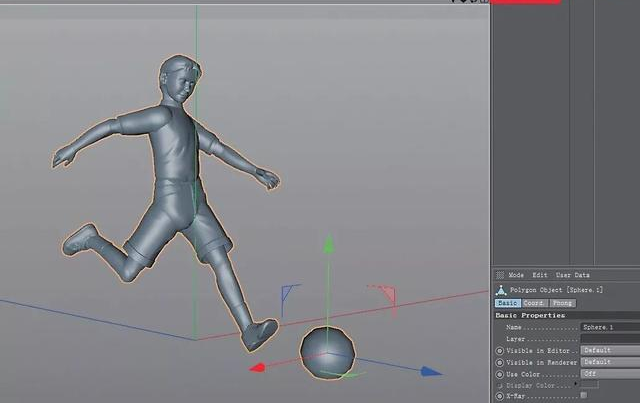The image size is (640, 403).
Task: Click the Polygon Object triangle icon
Action: coord(501,290)
